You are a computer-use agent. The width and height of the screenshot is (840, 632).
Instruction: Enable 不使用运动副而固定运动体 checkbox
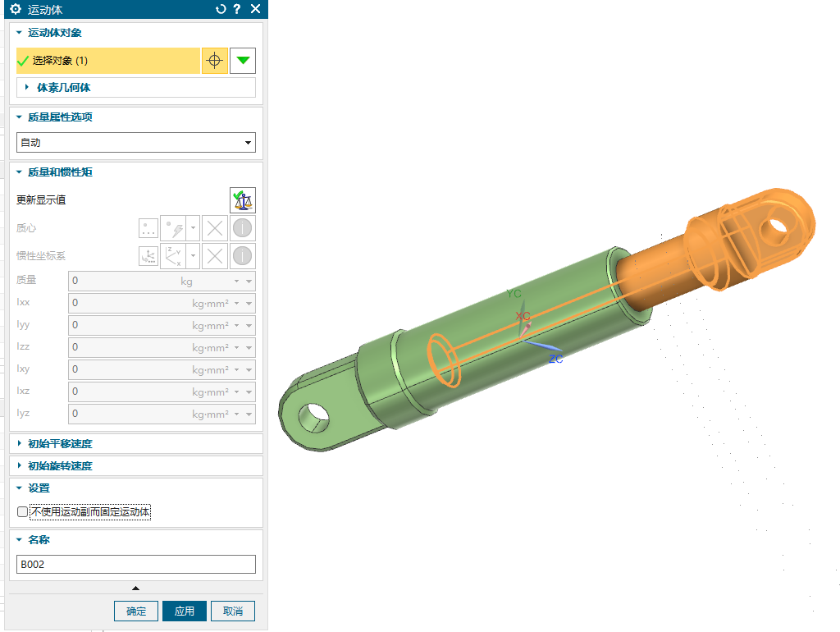pos(22,512)
